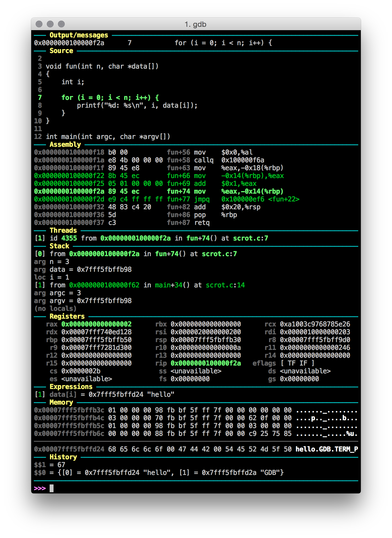
Task: Click the rdi register value
Action: pos(315,332)
